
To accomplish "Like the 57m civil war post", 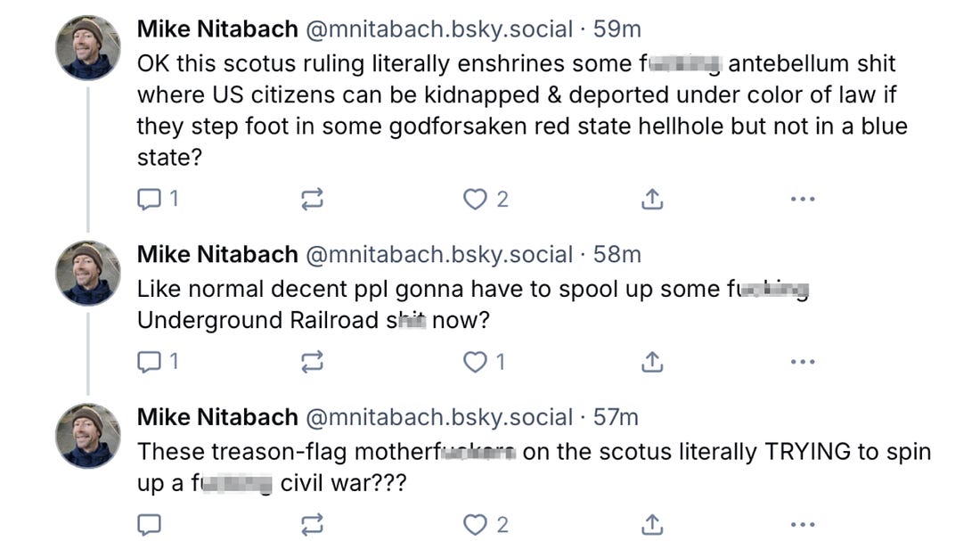I will pos(478,525).
